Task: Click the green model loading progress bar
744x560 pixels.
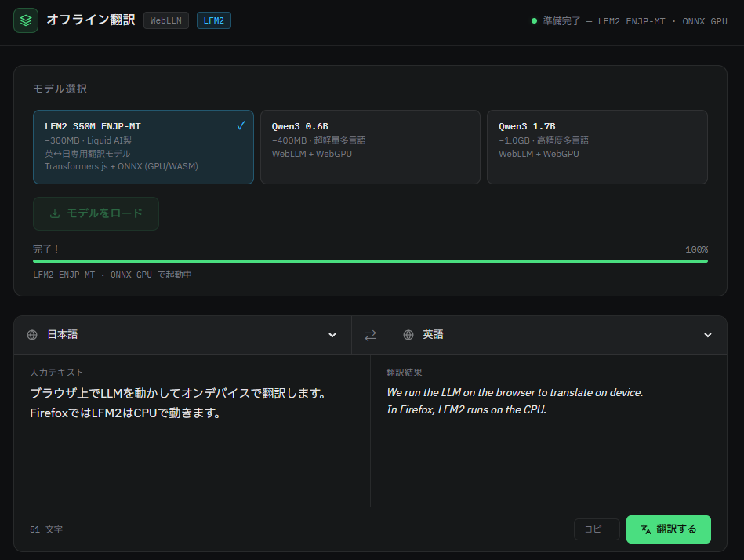Action: (x=370, y=261)
